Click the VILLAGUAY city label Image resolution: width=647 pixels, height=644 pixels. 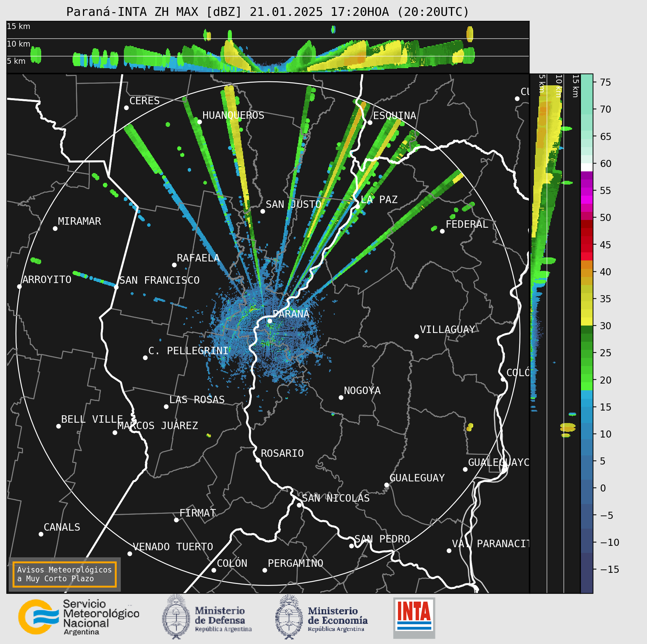(x=448, y=329)
